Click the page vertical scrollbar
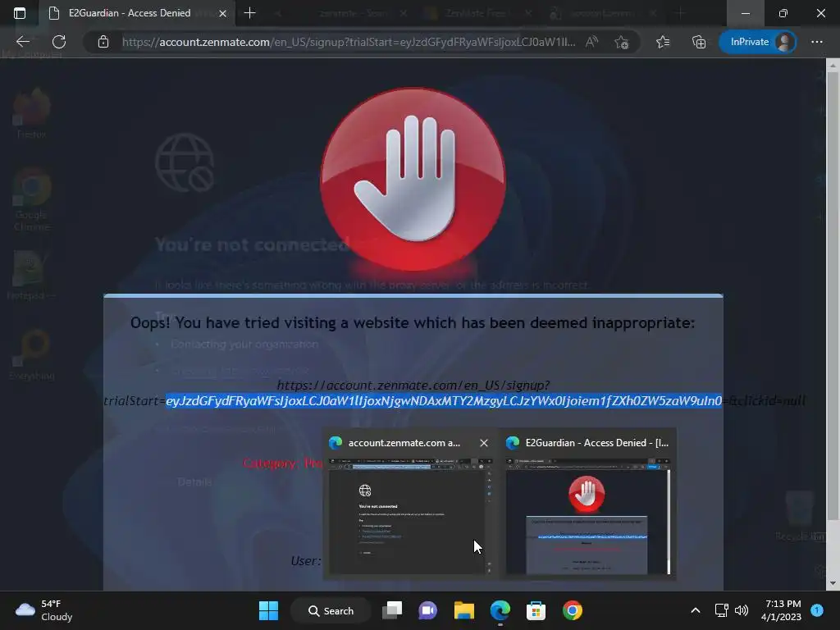 point(832,295)
